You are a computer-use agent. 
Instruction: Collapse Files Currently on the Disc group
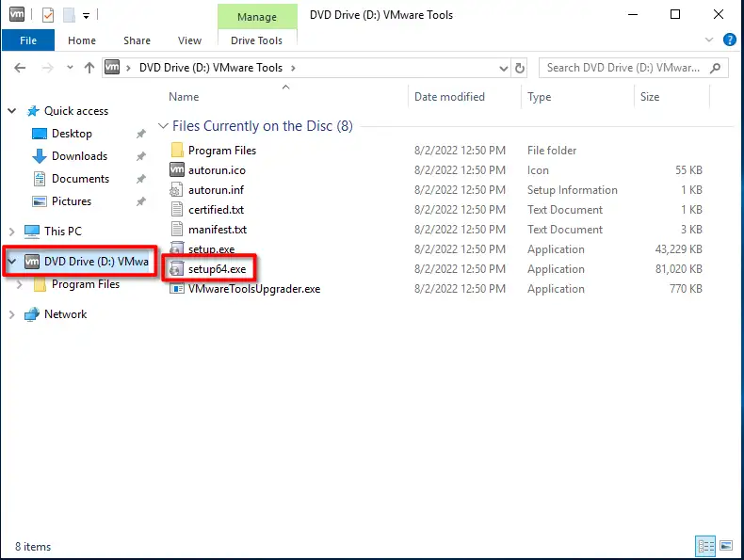click(163, 126)
